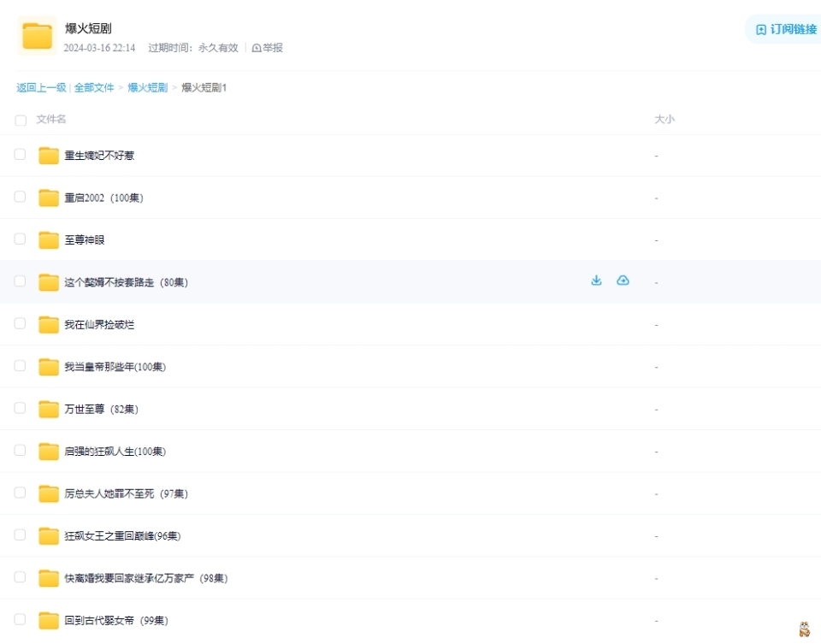This screenshot has width=821, height=644.
Task: Tick the checkbox for 回到古代娶女帝 (99集)
Action: point(20,619)
